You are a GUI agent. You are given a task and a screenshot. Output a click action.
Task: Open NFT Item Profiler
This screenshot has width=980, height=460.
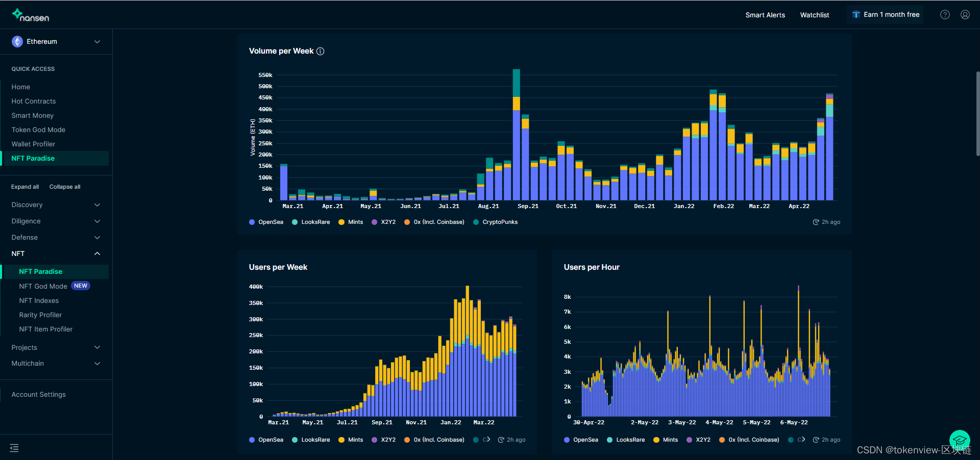46,329
